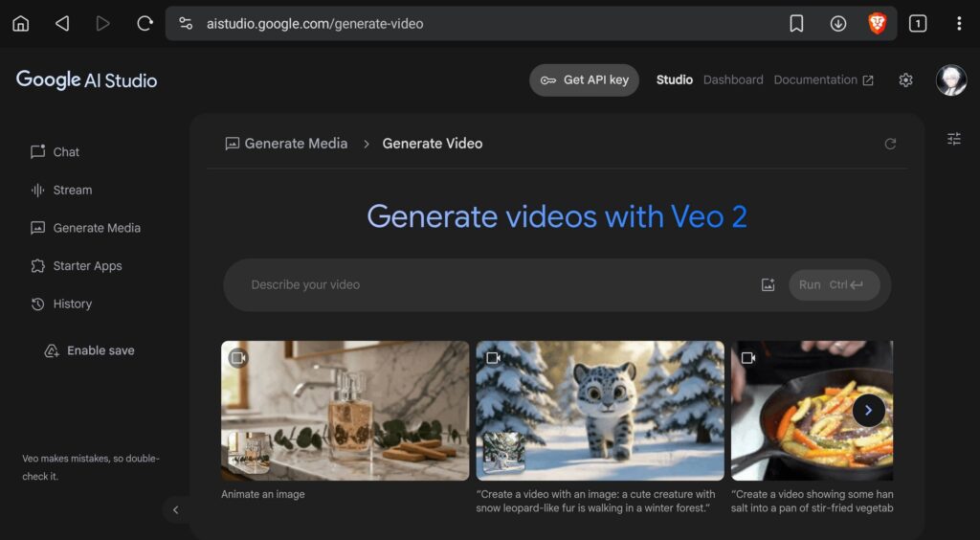Open Chat in the sidebar
This screenshot has height=540, width=980.
pos(55,152)
